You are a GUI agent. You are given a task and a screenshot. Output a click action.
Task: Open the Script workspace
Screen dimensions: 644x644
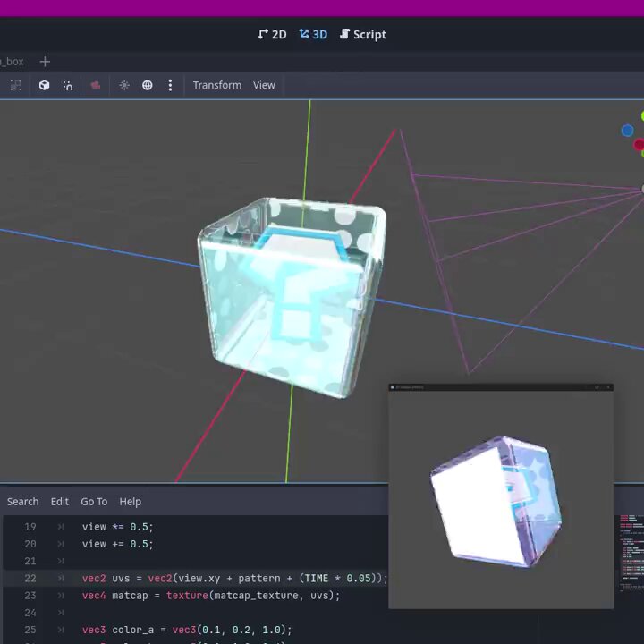click(363, 35)
